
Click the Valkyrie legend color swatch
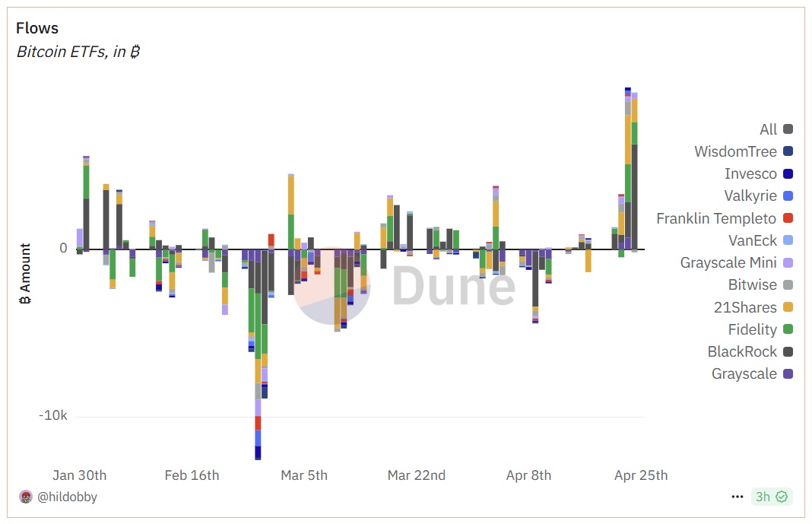[x=788, y=196]
